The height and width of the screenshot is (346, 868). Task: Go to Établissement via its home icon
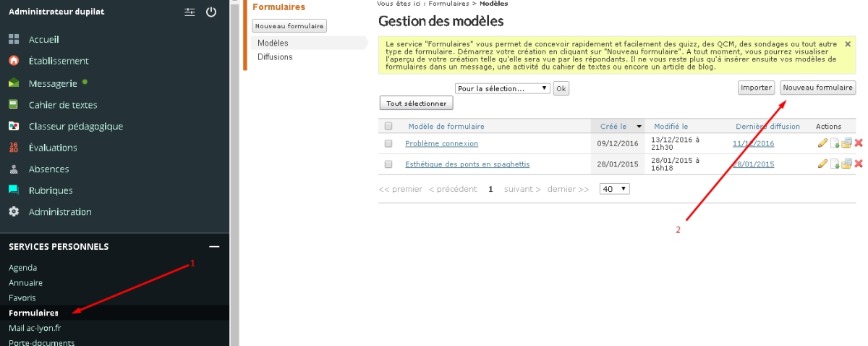(14, 61)
